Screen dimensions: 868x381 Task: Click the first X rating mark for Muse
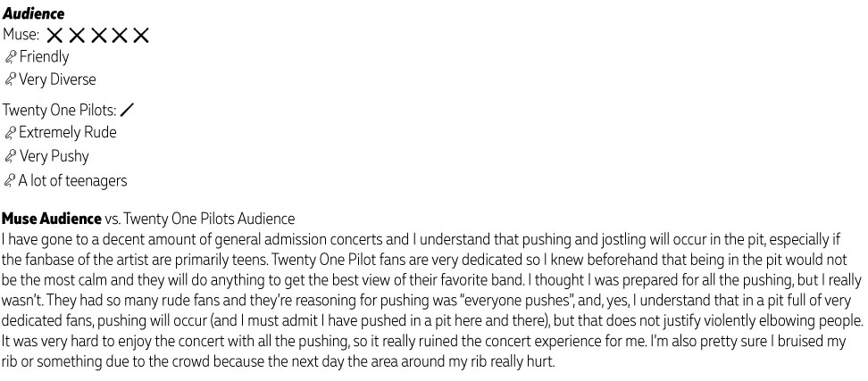(54, 36)
